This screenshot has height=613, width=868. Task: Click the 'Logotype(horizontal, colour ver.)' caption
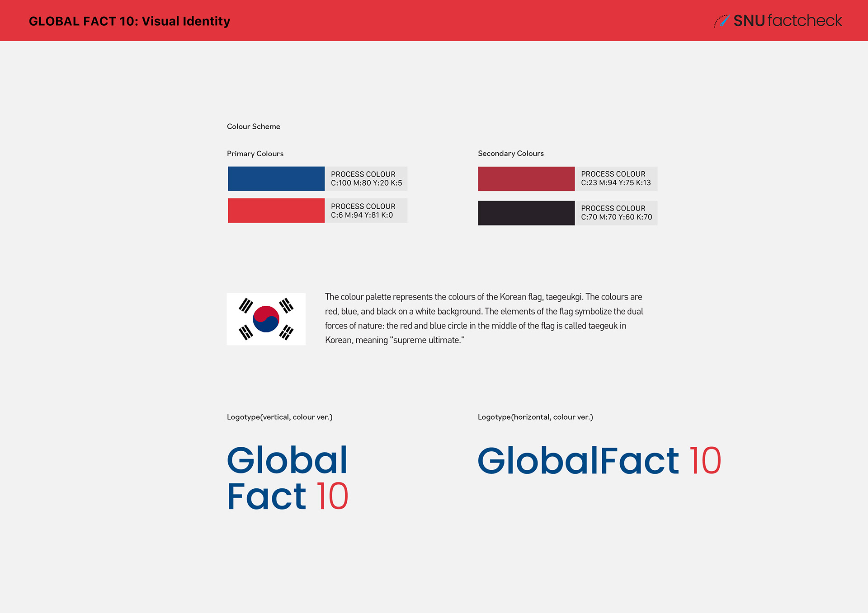535,417
